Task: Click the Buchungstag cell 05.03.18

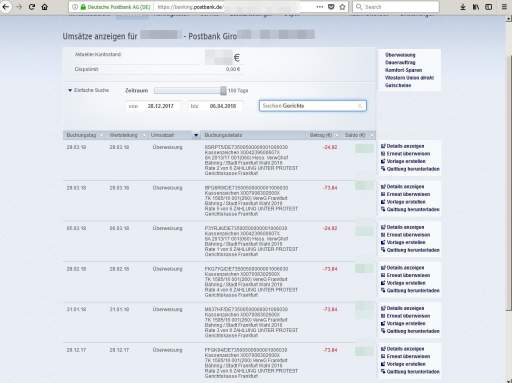Action: [76, 228]
